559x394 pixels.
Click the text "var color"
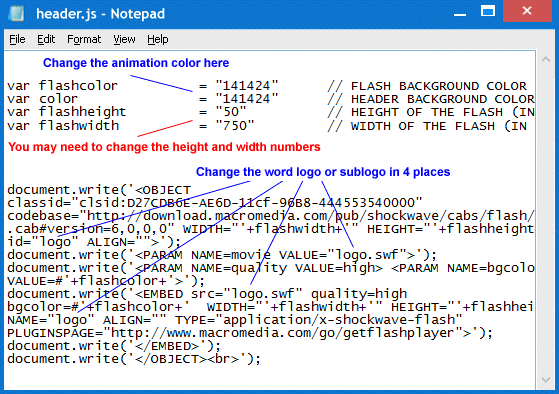[x=42, y=99]
